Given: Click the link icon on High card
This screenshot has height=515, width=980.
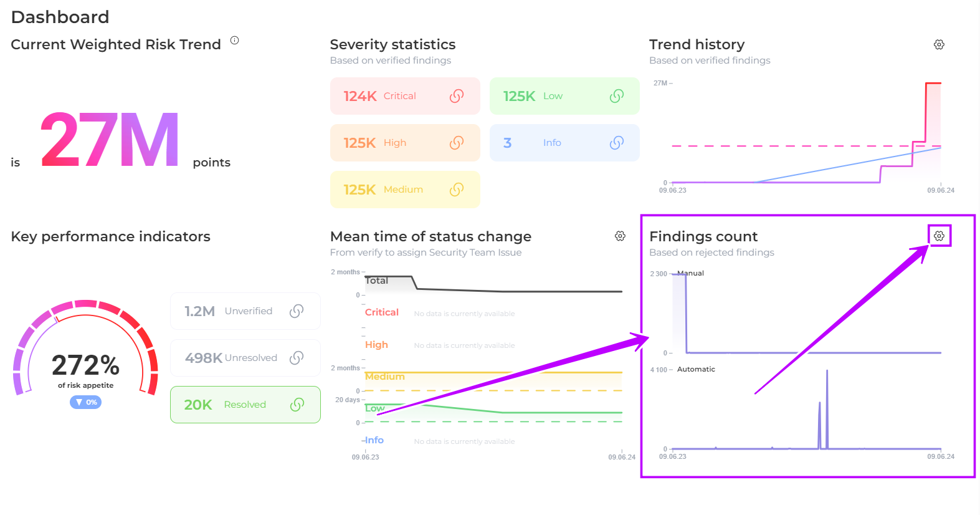Looking at the screenshot, I should point(457,143).
